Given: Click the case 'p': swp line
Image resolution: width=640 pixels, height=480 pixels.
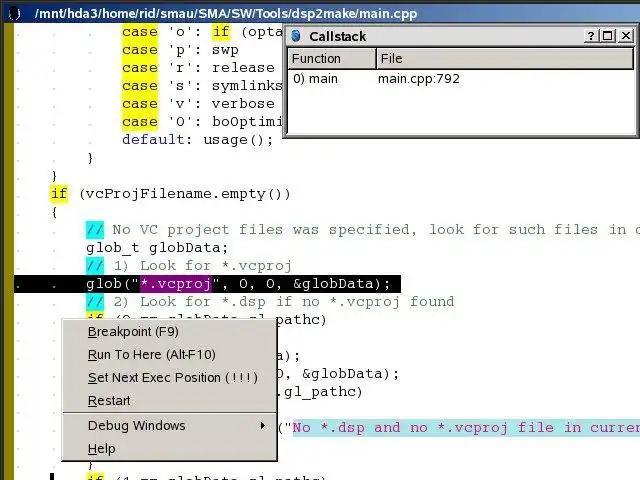Looking at the screenshot, I should coord(180,49).
